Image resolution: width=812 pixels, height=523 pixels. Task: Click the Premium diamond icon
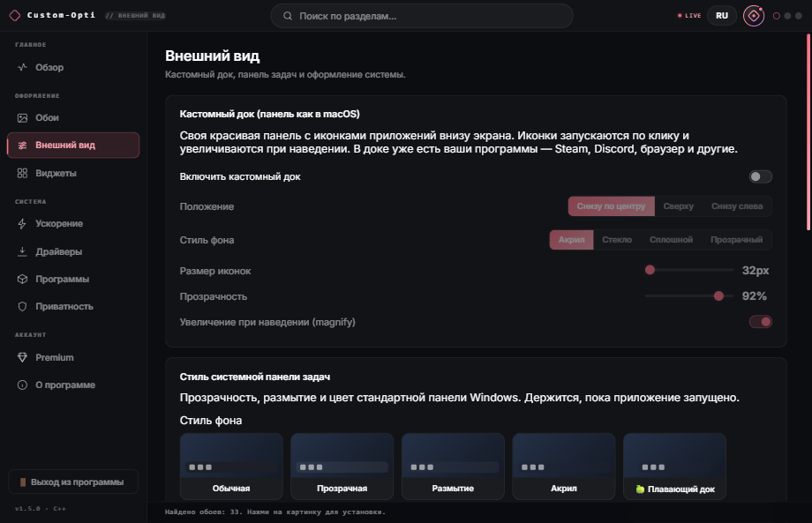[22, 357]
